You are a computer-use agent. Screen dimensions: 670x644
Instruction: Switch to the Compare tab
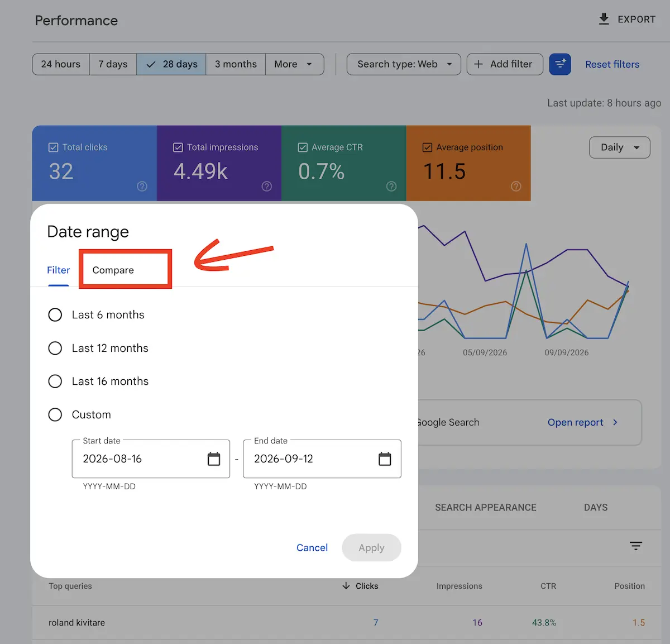point(113,270)
